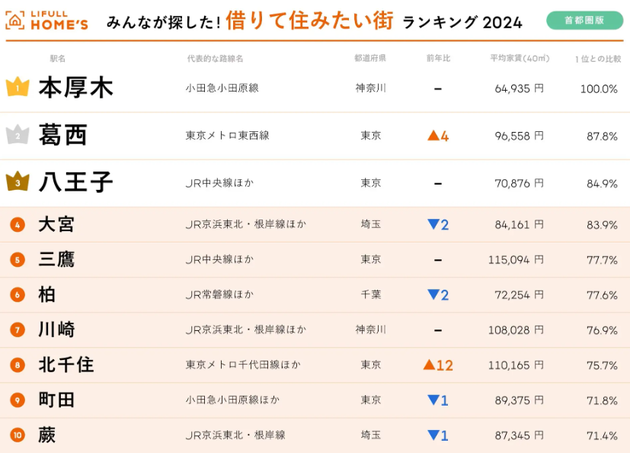630x453 pixels.
Task: Click the silver crown icon for rank 2
Action: (18, 134)
